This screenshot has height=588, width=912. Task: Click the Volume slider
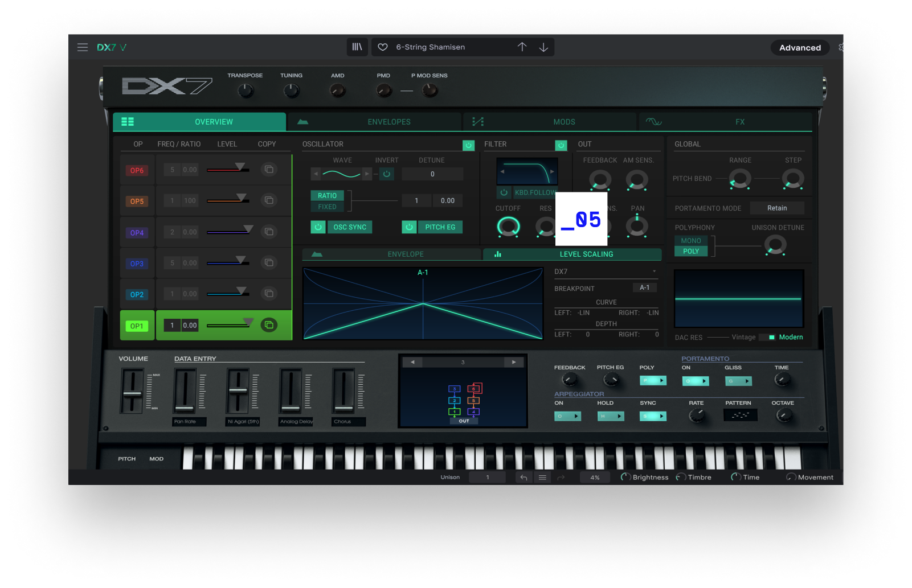[132, 392]
